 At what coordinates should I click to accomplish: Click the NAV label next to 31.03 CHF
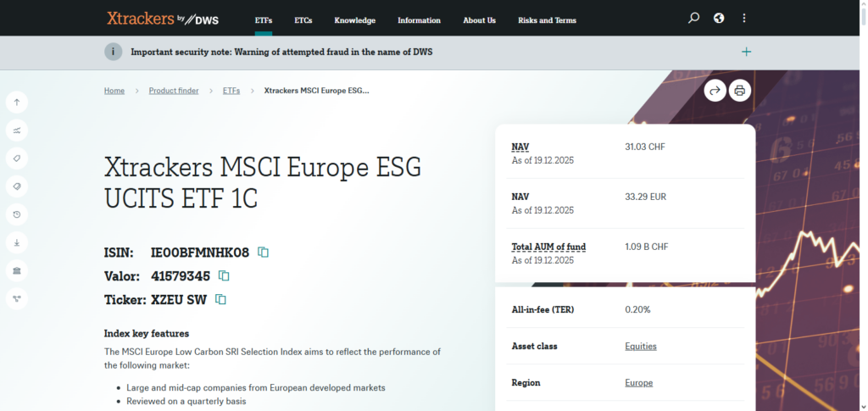coord(520,147)
